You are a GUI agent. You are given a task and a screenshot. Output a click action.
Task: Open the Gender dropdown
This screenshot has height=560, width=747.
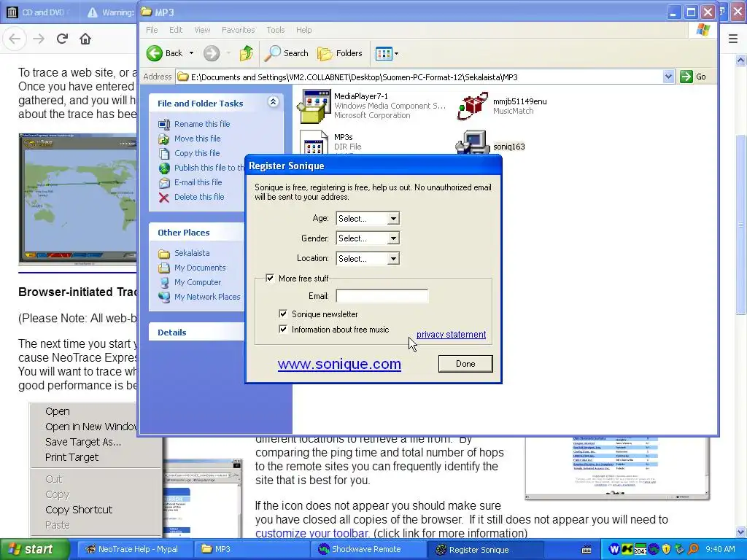[393, 238]
